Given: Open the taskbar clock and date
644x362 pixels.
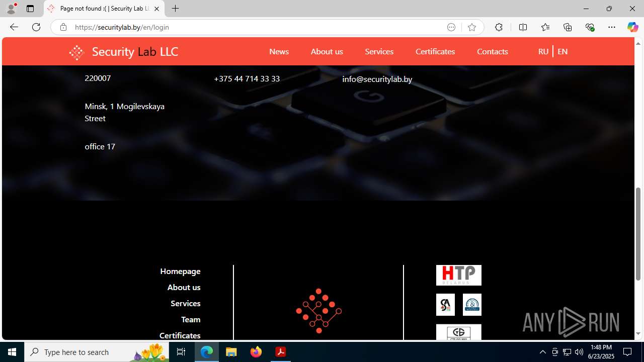Looking at the screenshot, I should (x=602, y=352).
